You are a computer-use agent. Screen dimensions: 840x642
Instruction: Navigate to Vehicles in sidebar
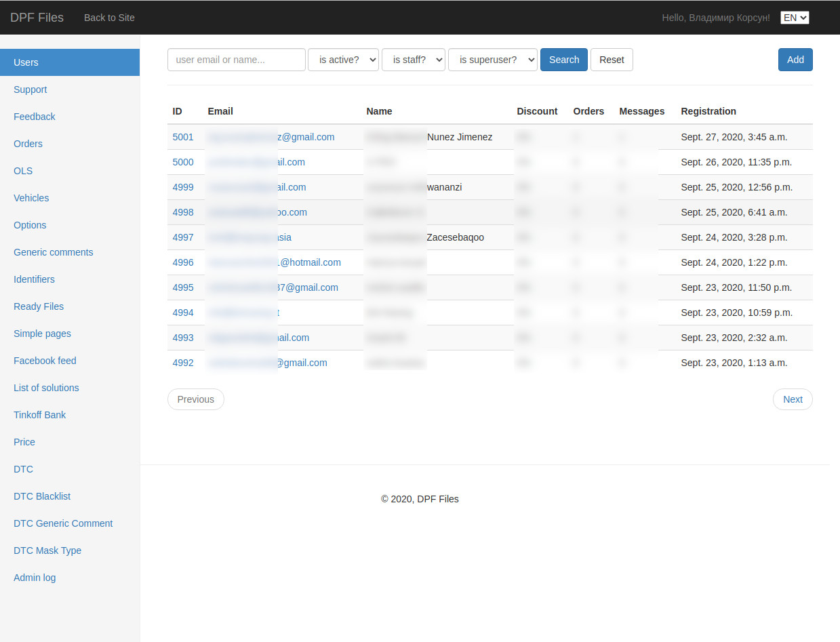[31, 198]
